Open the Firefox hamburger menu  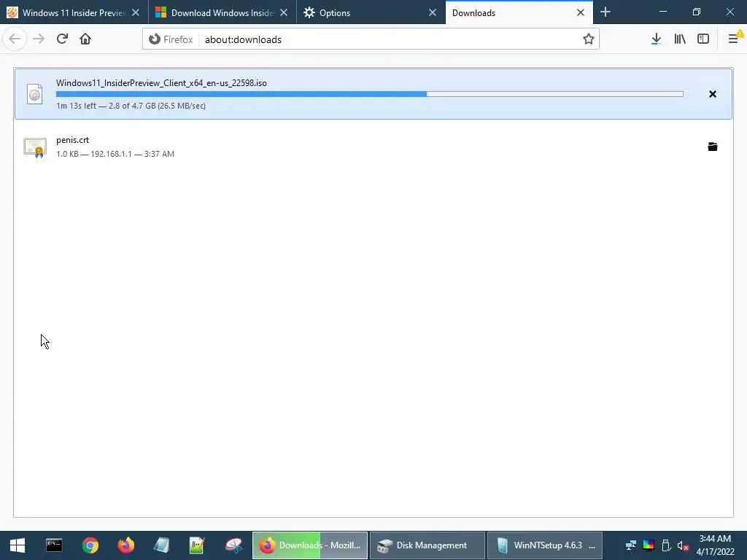pyautogui.click(x=734, y=39)
